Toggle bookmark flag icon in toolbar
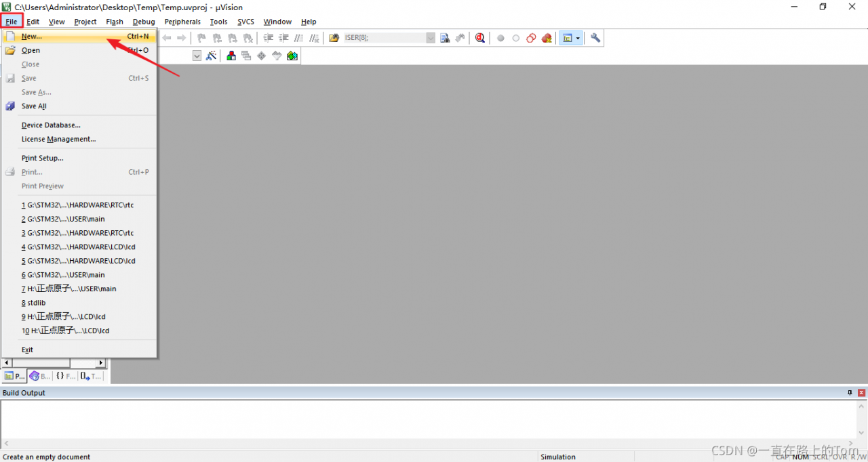The height and width of the screenshot is (462, 868). pyautogui.click(x=201, y=38)
